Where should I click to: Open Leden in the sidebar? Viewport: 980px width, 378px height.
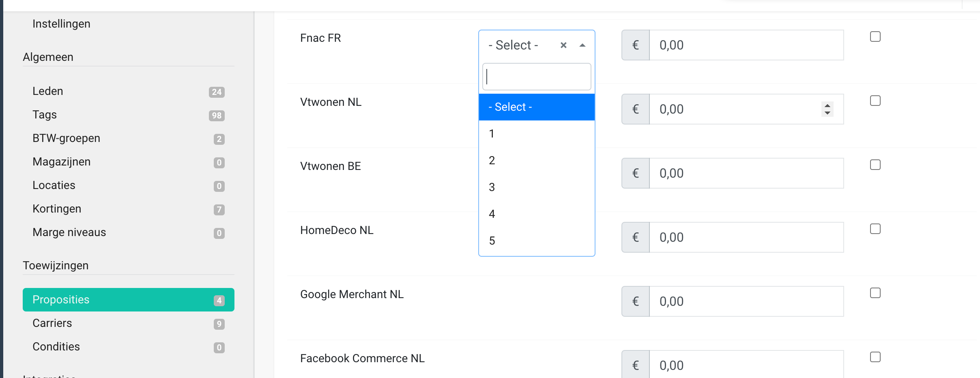point(48,91)
